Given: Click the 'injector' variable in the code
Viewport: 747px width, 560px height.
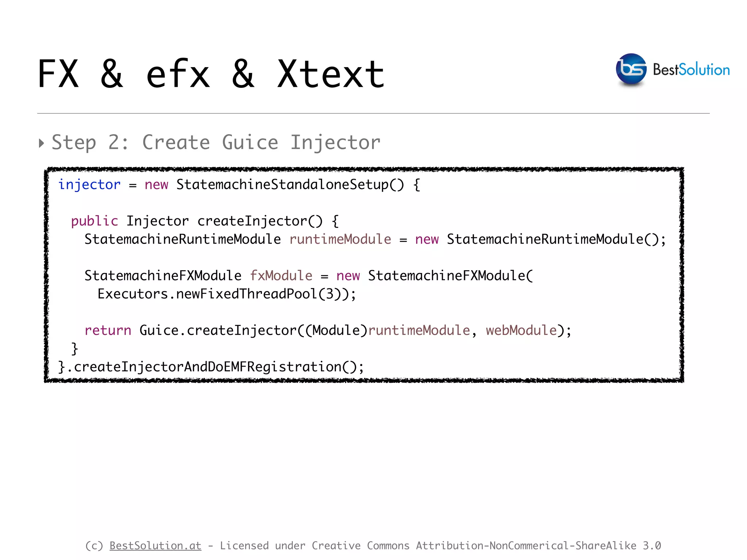Looking at the screenshot, I should tap(89, 184).
